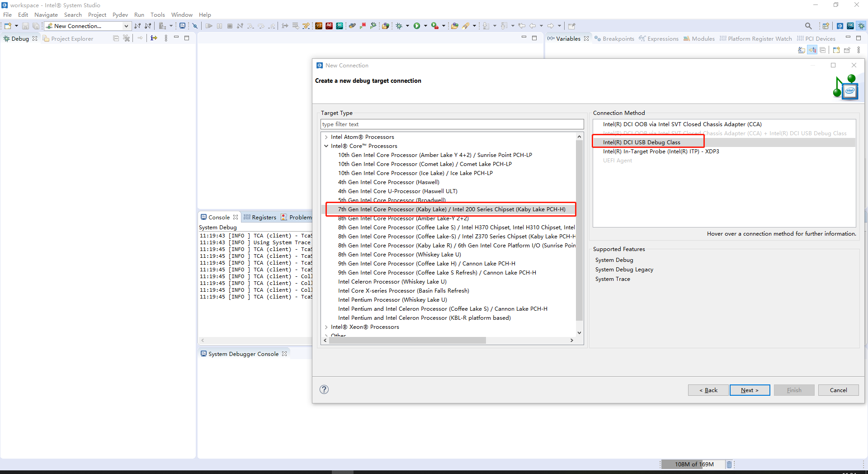Toggle Skip All Breakpoints

coord(194,26)
